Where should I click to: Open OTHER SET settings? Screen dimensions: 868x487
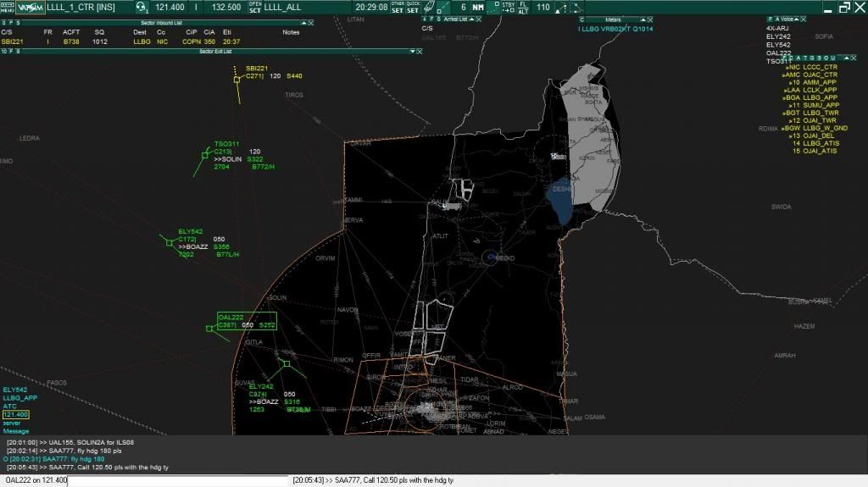pyautogui.click(x=398, y=7)
